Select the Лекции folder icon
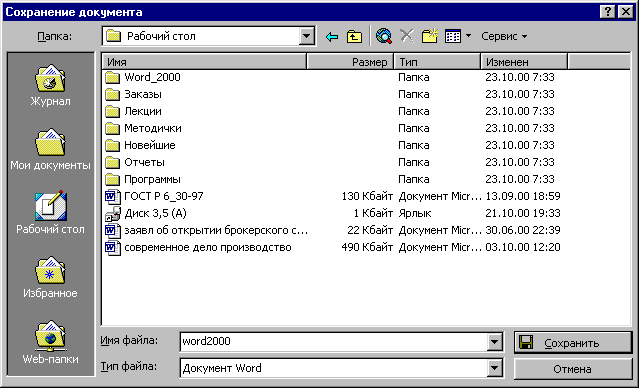This screenshot has width=639, height=388. coord(112,112)
